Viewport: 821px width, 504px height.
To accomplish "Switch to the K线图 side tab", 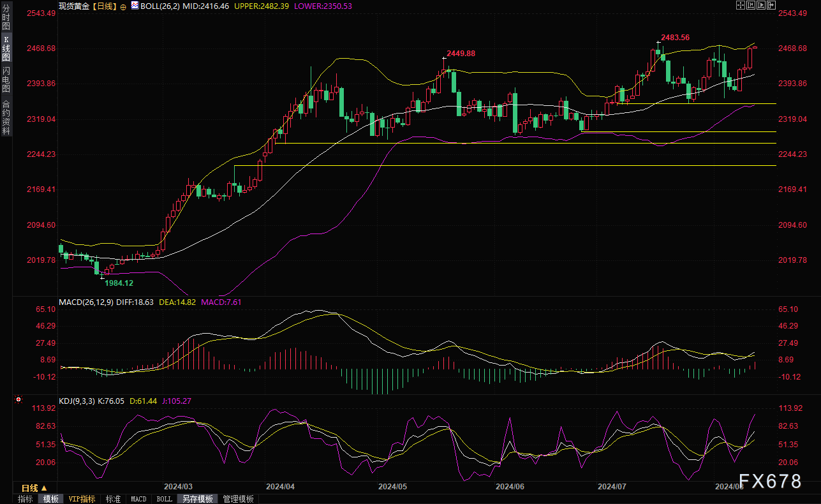I will (6, 48).
